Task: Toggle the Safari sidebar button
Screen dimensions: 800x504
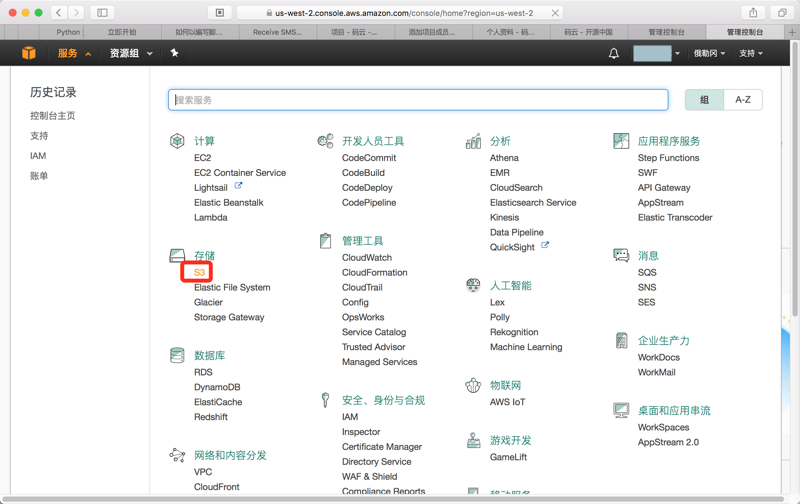Action: click(102, 12)
